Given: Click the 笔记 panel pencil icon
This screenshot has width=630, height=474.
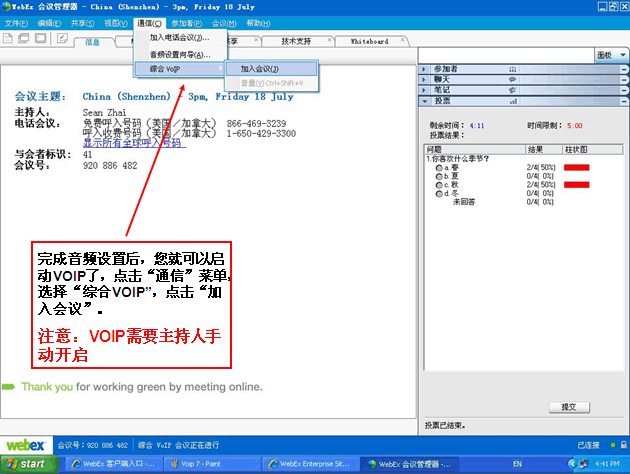Looking at the screenshot, I should [x=512, y=90].
